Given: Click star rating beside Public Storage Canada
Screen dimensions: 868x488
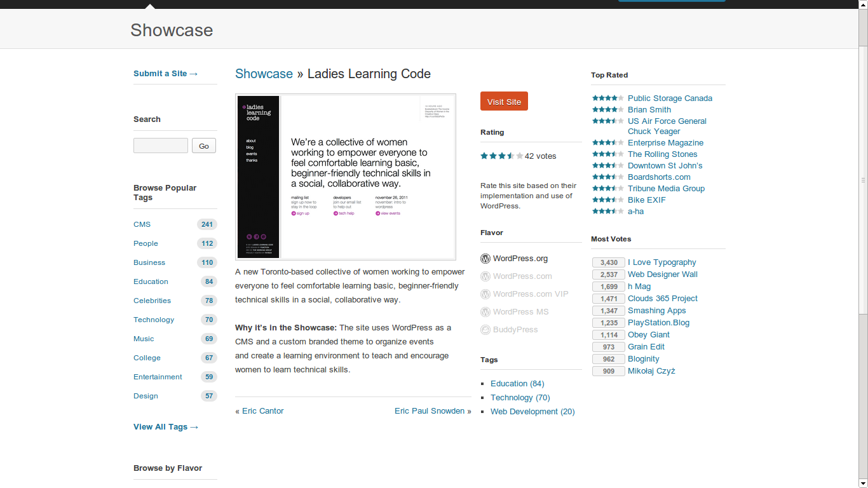Looking at the screenshot, I should tap(608, 98).
